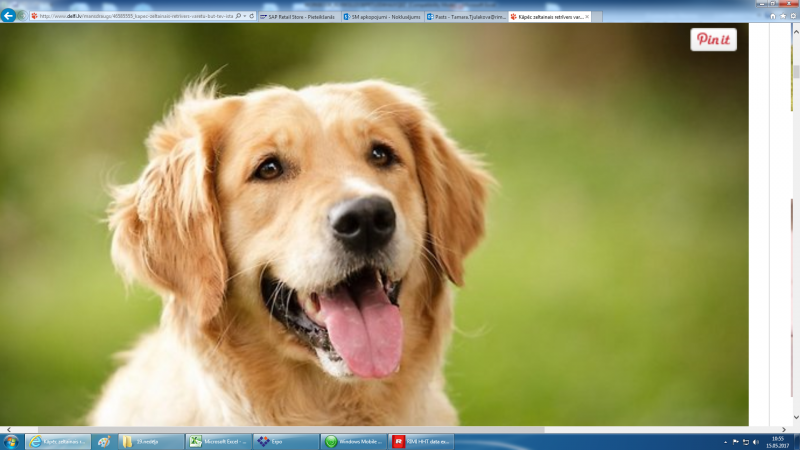This screenshot has width=800, height=450.
Task: Open the taskbar clock and date
Action: click(x=777, y=441)
